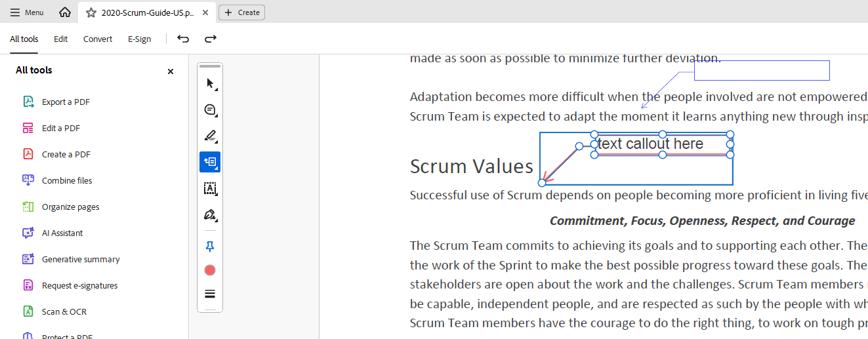Viewport: 868px width, 339px height.
Task: Switch to the Edit tab
Action: coord(61,39)
